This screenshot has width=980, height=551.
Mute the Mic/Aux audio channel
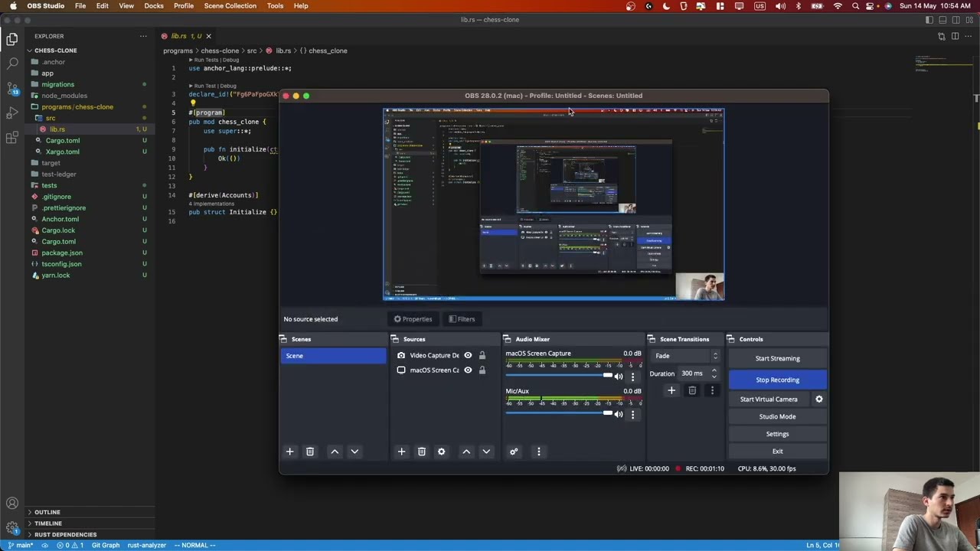[x=619, y=414]
